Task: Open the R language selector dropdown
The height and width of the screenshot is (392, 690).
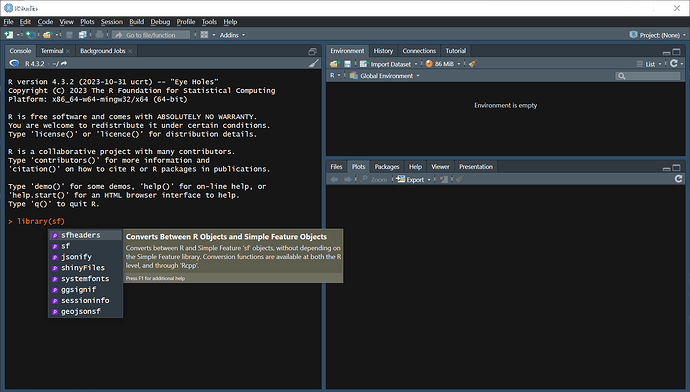Action: pos(335,76)
